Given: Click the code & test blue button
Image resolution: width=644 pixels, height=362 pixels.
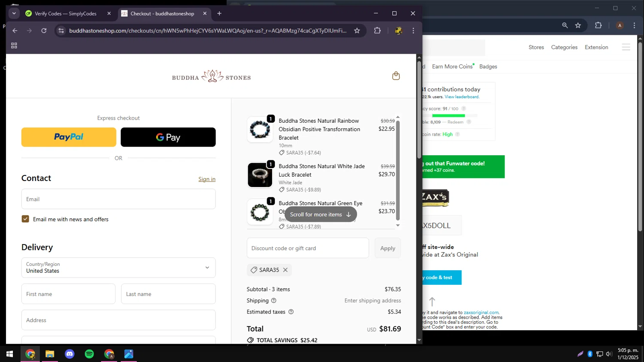Looking at the screenshot, I should (x=442, y=278).
